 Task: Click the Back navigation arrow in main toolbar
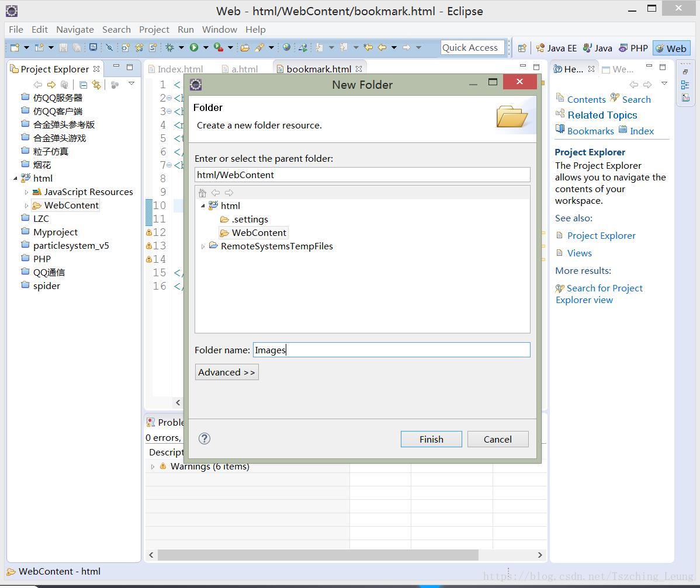pyautogui.click(x=382, y=47)
